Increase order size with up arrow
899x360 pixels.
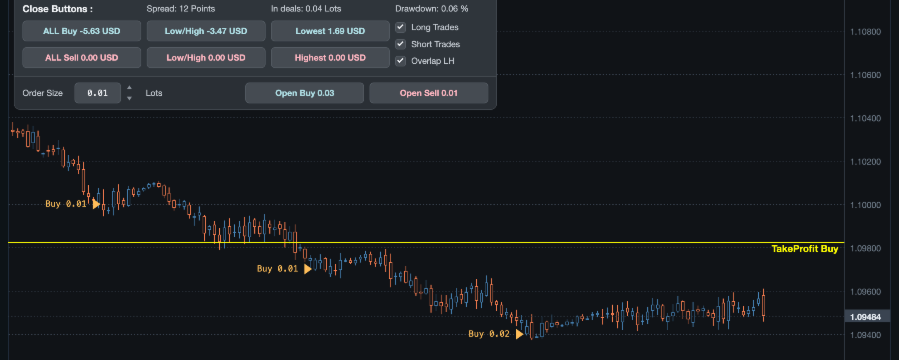point(129,88)
